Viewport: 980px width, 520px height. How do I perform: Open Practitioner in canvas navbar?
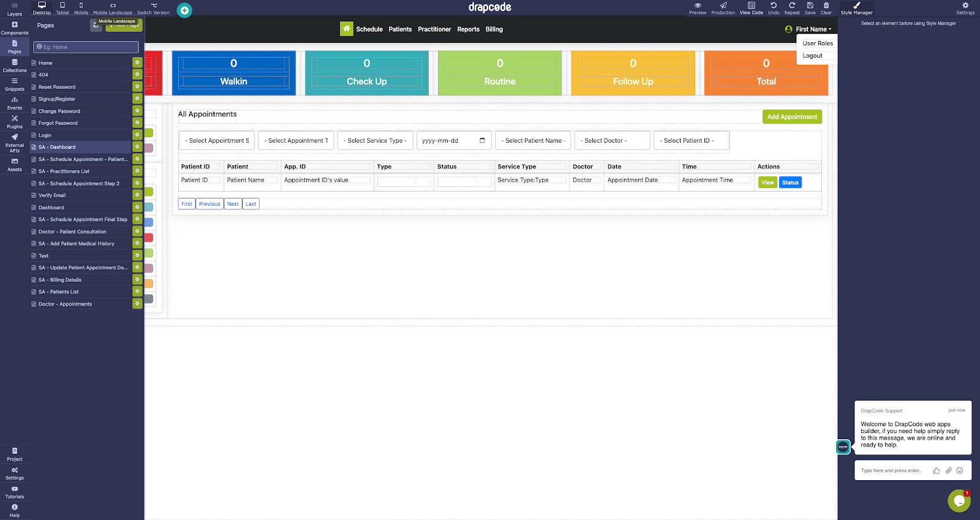[x=434, y=29]
